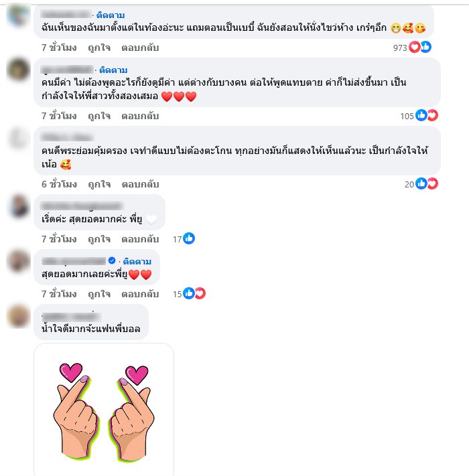Follow the second commenter via ติดตาม

[x=113, y=70]
